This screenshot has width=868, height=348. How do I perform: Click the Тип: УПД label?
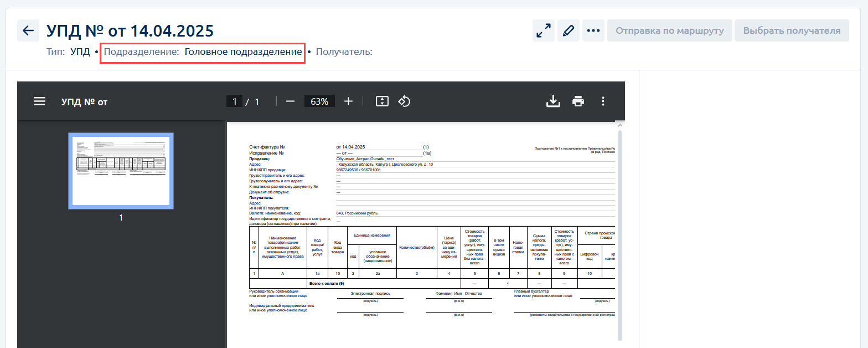tap(68, 52)
